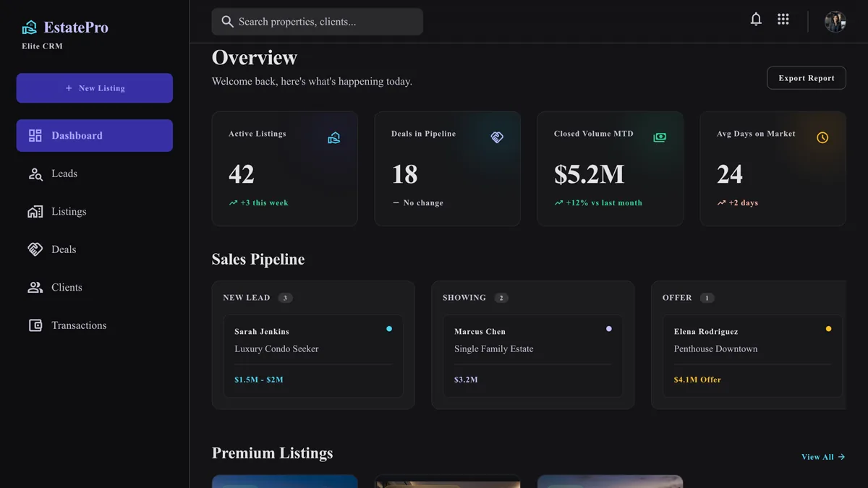Click the trend arrow beside +2 days
This screenshot has width=868, height=488.
[721, 203]
